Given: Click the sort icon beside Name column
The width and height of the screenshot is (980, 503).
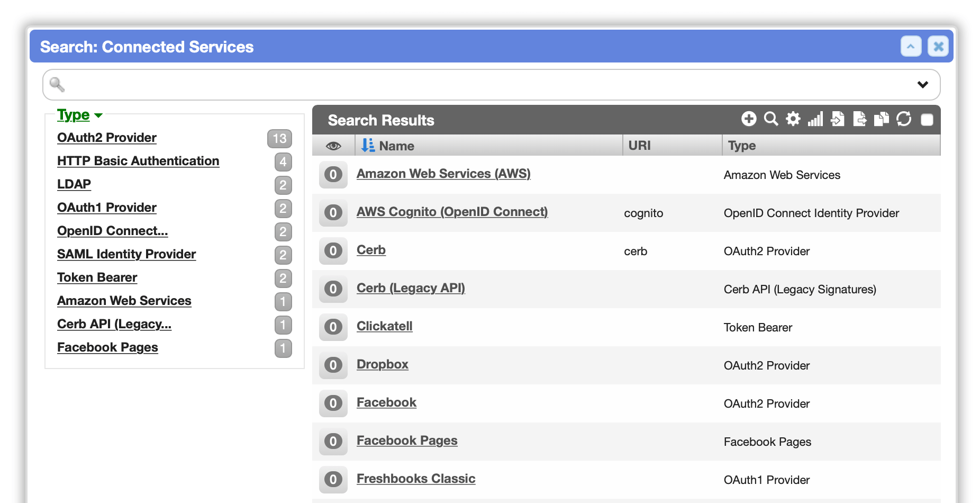Looking at the screenshot, I should 368,145.
